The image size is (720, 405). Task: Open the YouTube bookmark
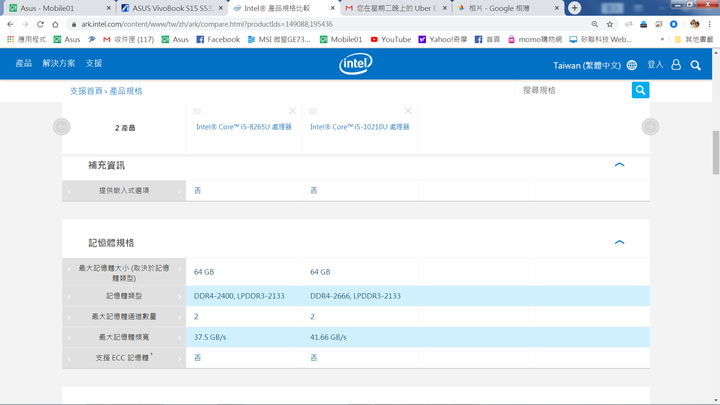click(x=391, y=39)
